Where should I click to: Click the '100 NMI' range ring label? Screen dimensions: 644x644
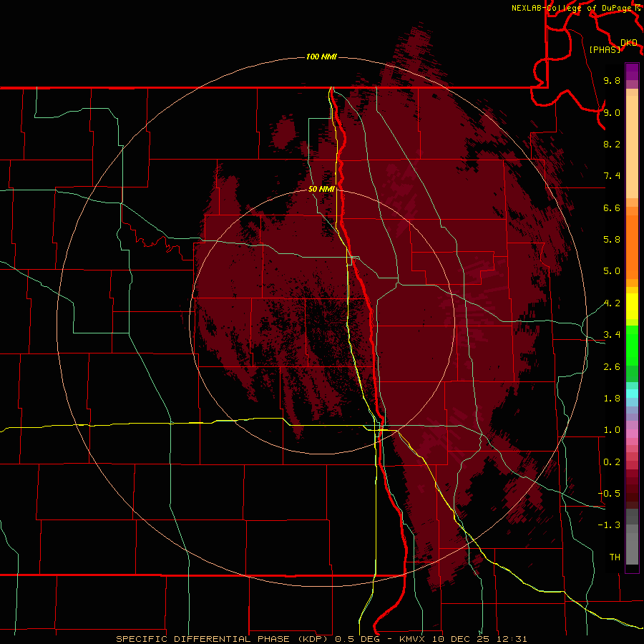[x=321, y=57]
